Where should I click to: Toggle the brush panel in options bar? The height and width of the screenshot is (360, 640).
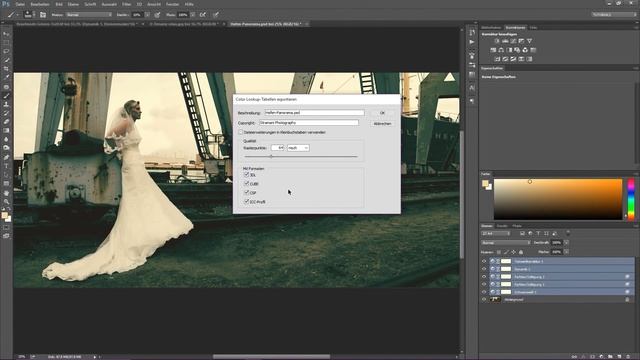click(43, 15)
